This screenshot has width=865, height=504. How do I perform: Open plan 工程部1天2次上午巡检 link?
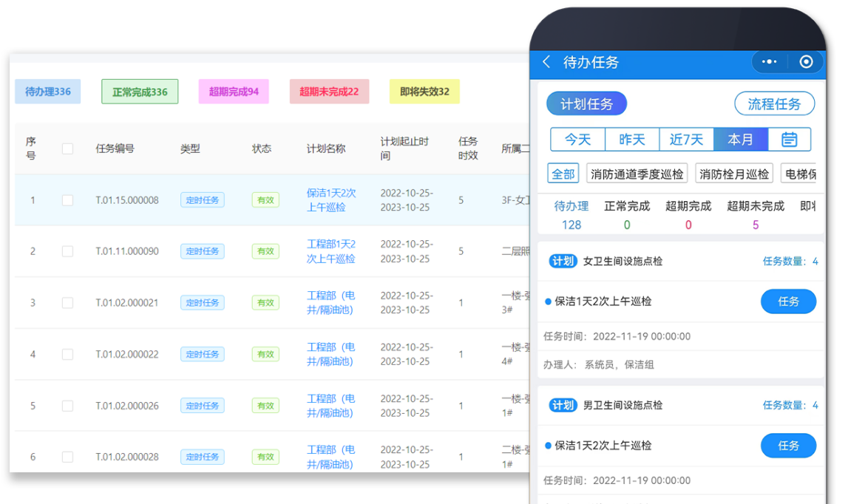(x=331, y=251)
